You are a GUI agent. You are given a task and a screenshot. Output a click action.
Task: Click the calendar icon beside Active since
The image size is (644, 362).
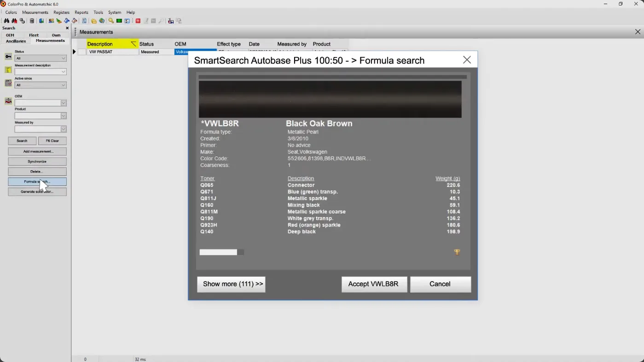(x=8, y=83)
